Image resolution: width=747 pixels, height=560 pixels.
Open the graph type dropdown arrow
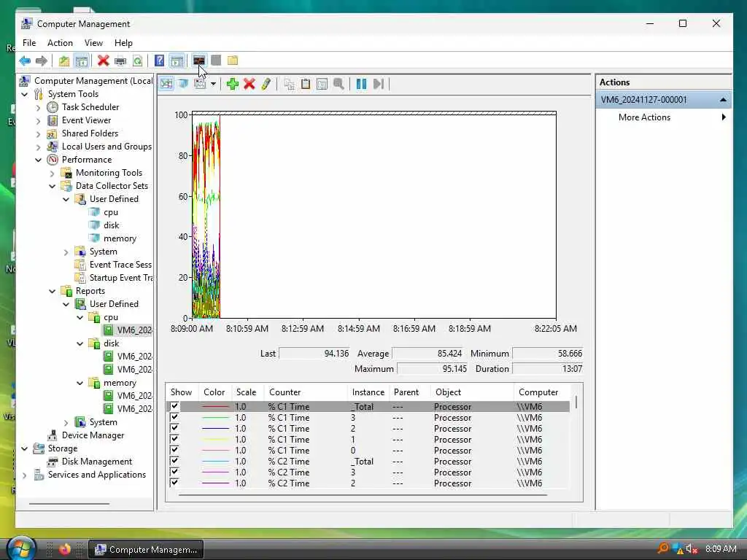[x=213, y=84]
